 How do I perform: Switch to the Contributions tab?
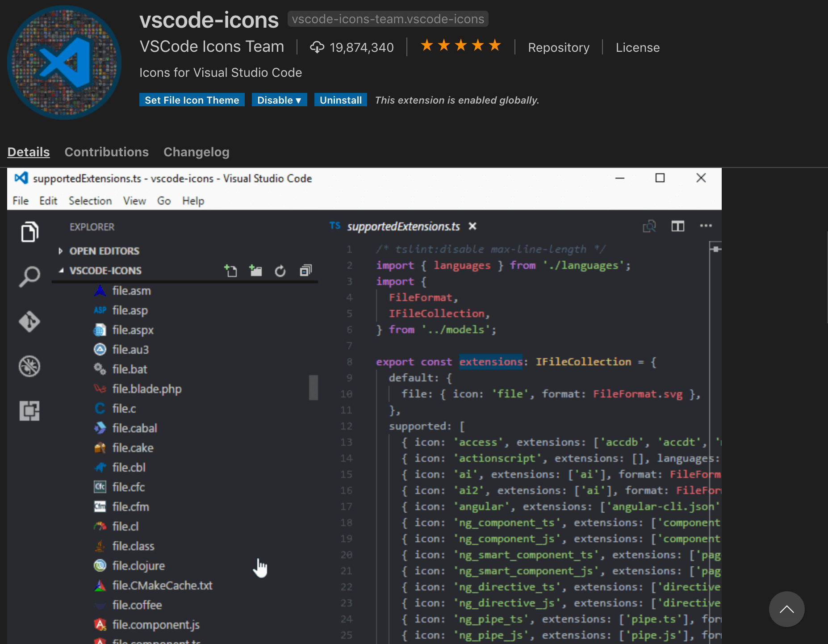106,152
